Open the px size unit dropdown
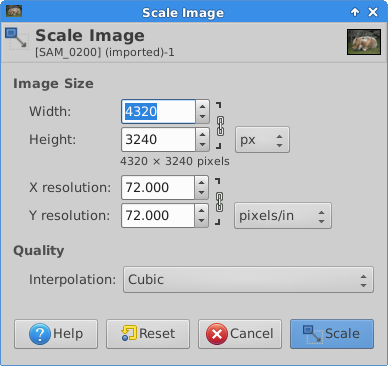Viewport: 388px width, 366px height. pyautogui.click(x=262, y=140)
